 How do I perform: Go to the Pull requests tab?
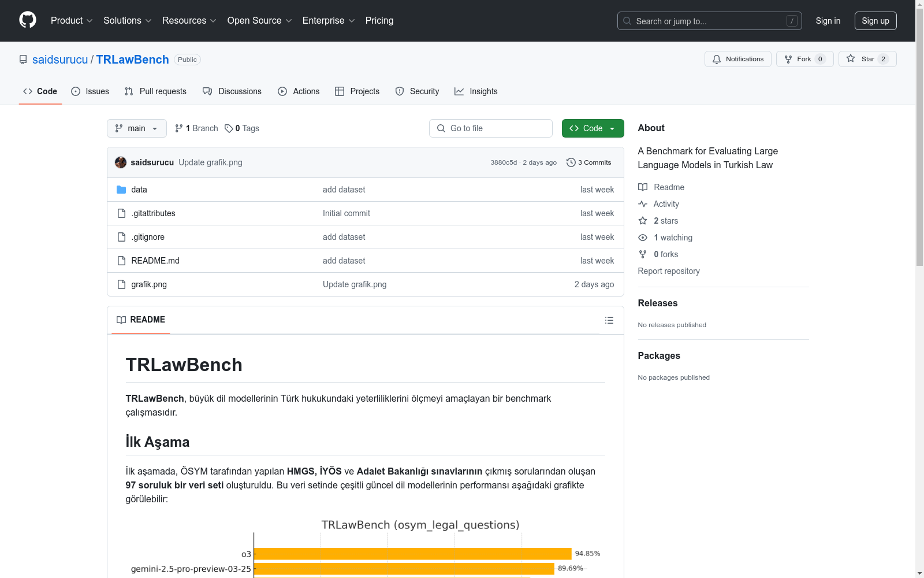[155, 91]
